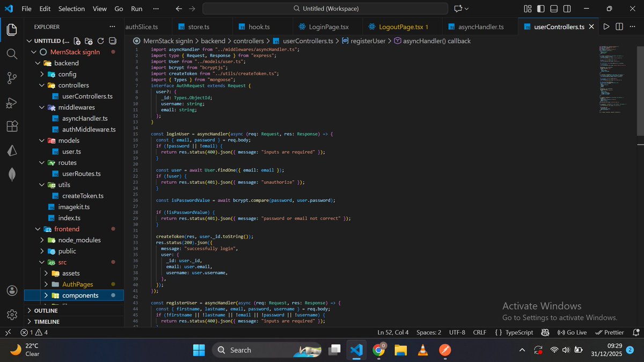This screenshot has width=644, height=362.
Task: Open the Windows Start menu
Action: click(199, 350)
